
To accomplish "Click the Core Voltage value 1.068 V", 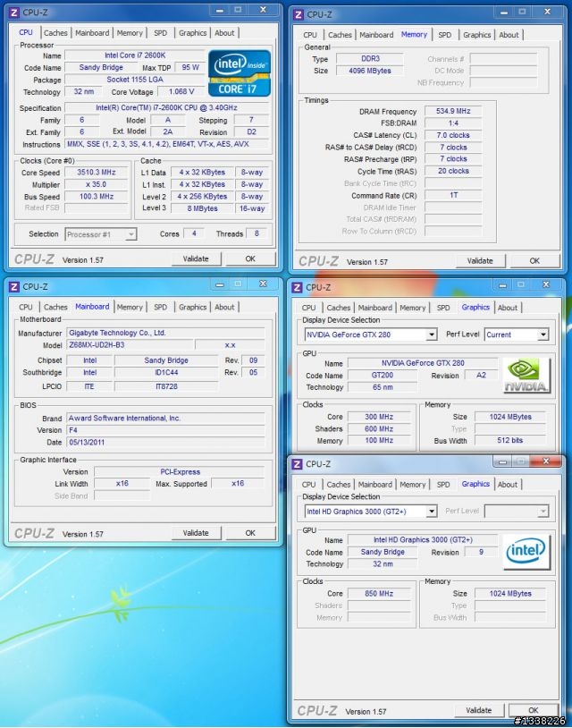I will tap(181, 91).
